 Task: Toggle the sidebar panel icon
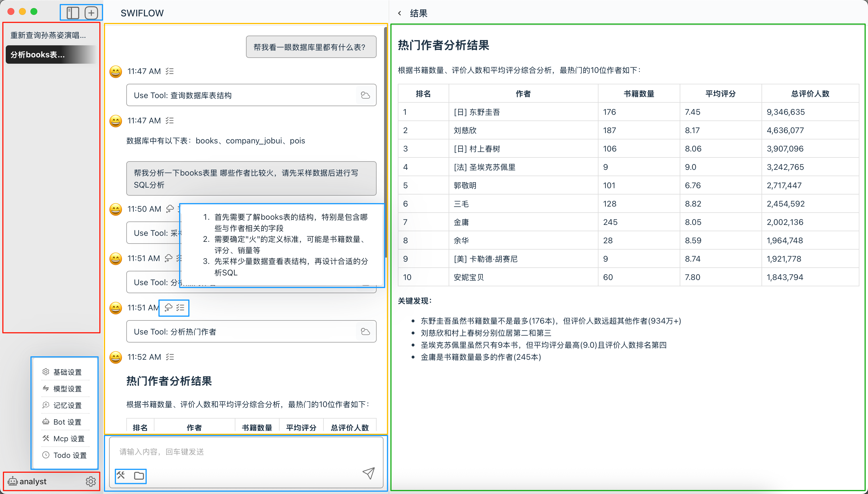[x=73, y=13]
